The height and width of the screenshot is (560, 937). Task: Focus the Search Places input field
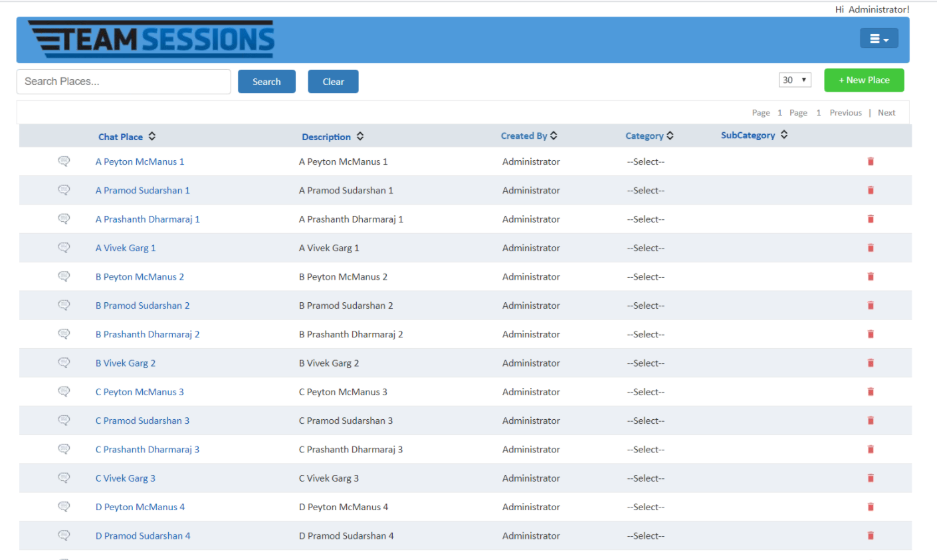[124, 82]
